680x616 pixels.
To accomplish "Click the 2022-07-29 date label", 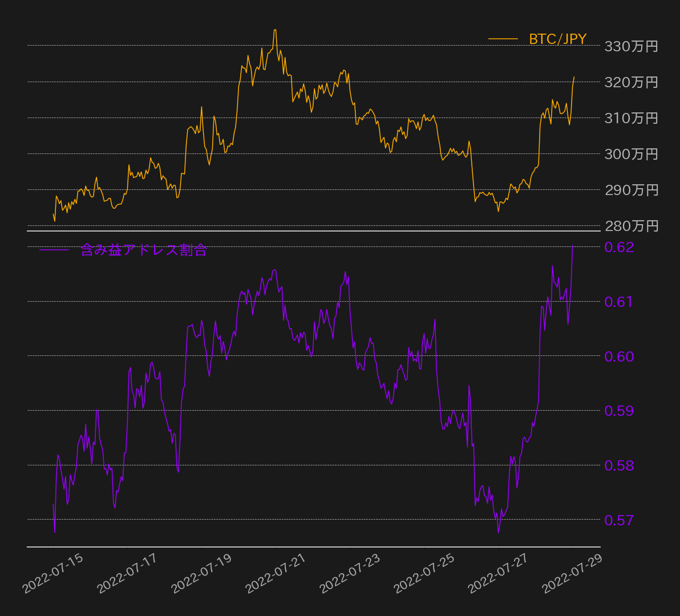I will click(572, 573).
